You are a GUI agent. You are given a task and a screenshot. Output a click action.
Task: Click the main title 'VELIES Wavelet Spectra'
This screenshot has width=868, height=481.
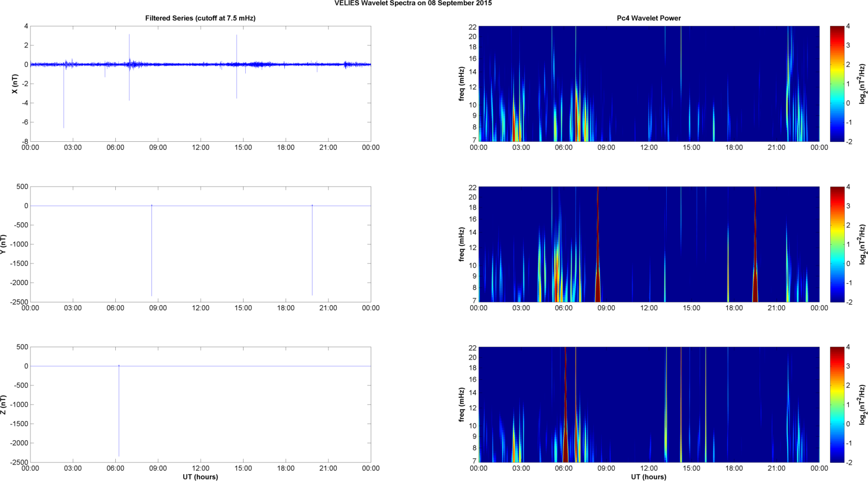pyautogui.click(x=413, y=3)
